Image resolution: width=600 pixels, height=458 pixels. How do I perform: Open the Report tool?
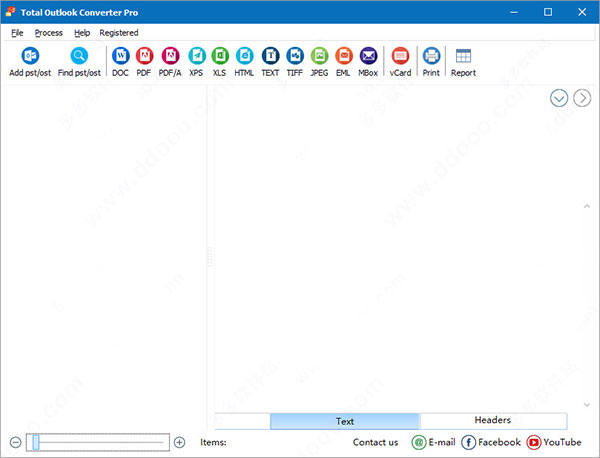tap(463, 56)
